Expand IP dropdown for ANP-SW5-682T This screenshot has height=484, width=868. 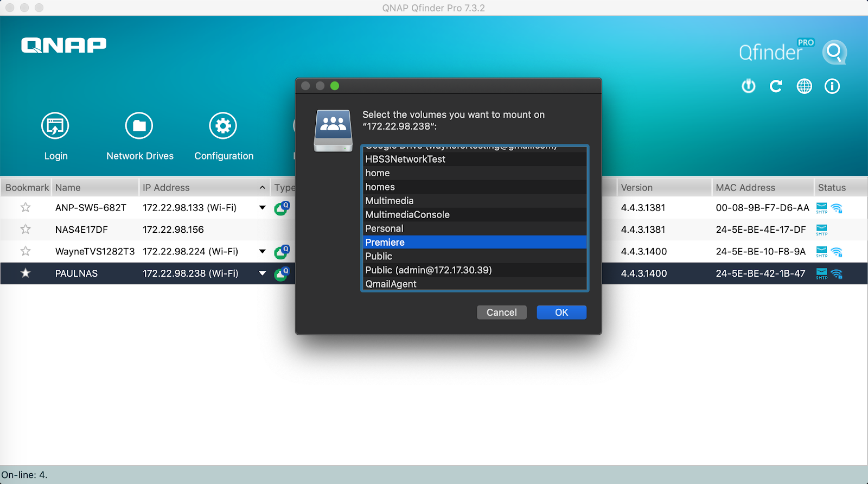click(263, 207)
